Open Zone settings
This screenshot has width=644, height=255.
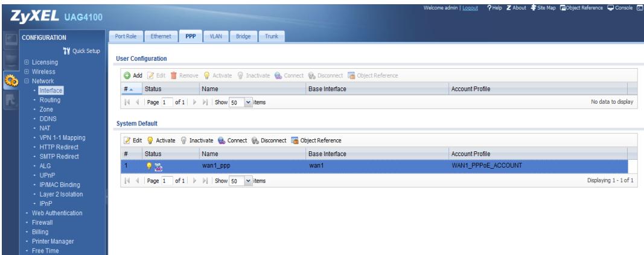(46, 110)
